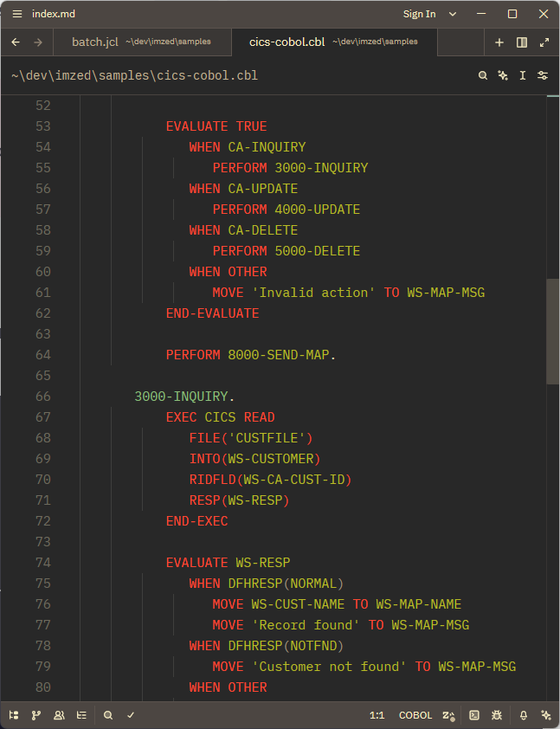This screenshot has height=729, width=560.
Task: Click EXEC CICS READ on line 67
Action: point(221,417)
